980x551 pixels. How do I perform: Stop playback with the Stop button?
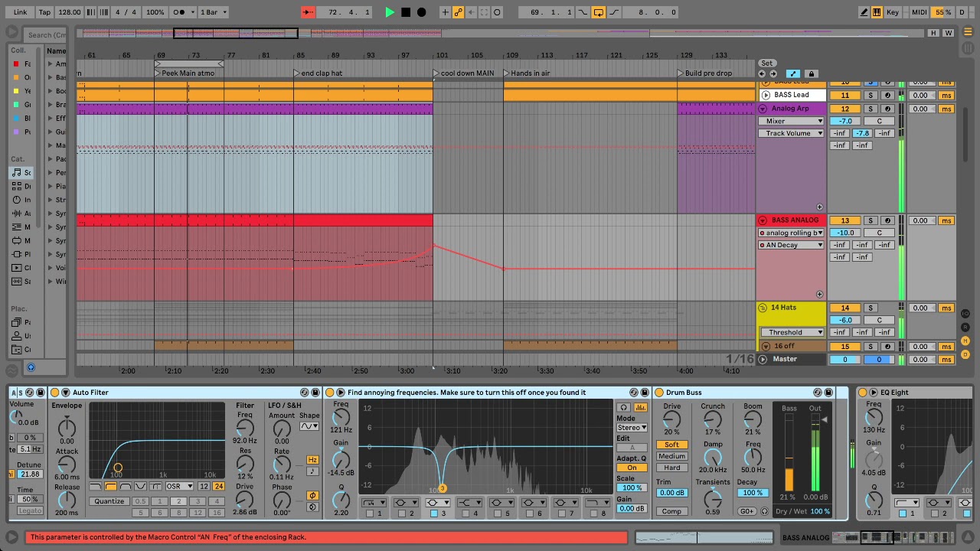(406, 12)
